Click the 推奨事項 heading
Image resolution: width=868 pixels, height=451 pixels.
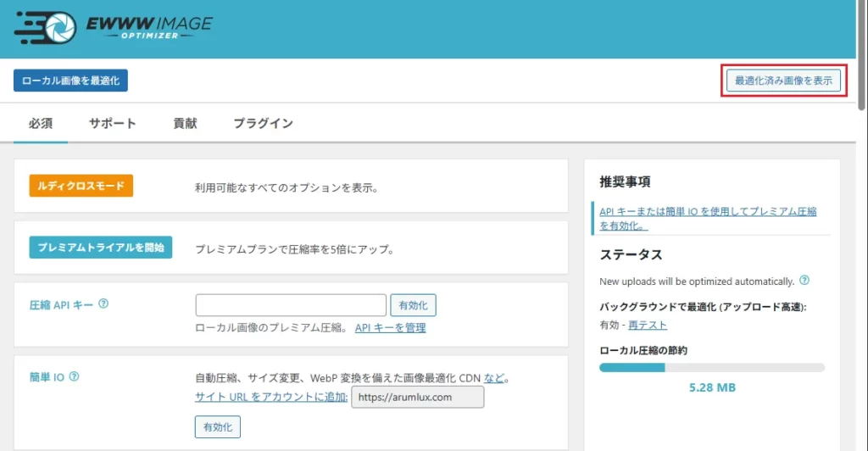click(x=625, y=181)
